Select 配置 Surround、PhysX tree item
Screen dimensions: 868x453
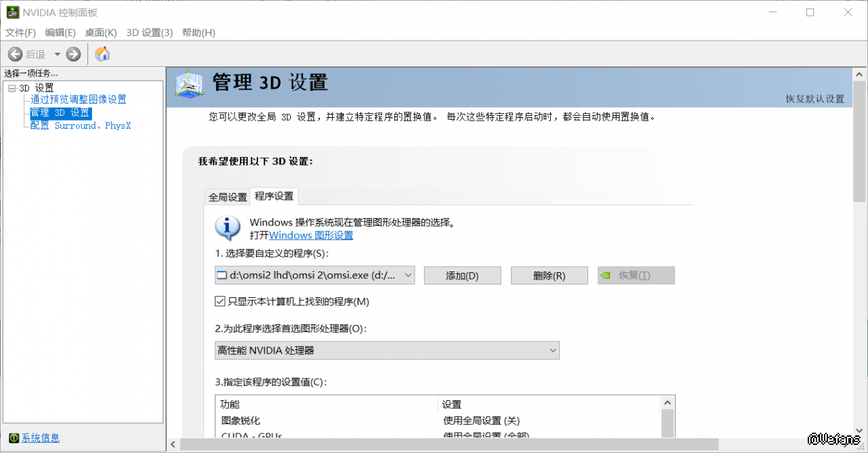[x=80, y=125]
